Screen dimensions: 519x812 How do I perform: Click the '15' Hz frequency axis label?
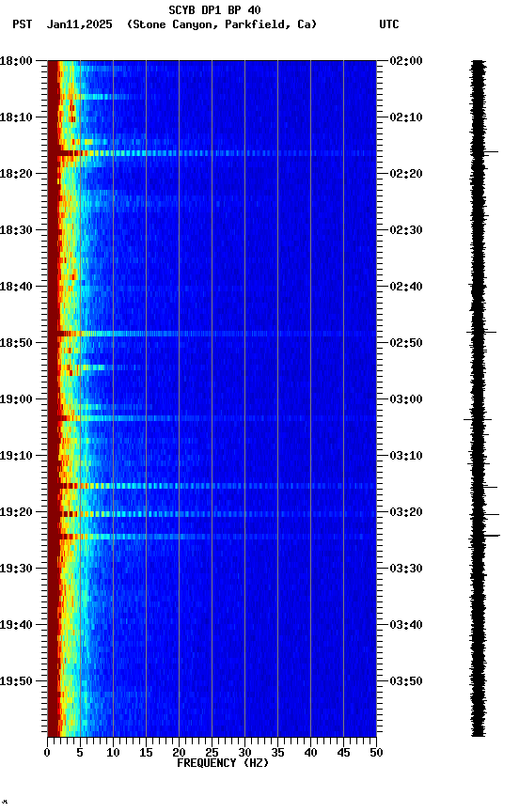pyautogui.click(x=146, y=753)
